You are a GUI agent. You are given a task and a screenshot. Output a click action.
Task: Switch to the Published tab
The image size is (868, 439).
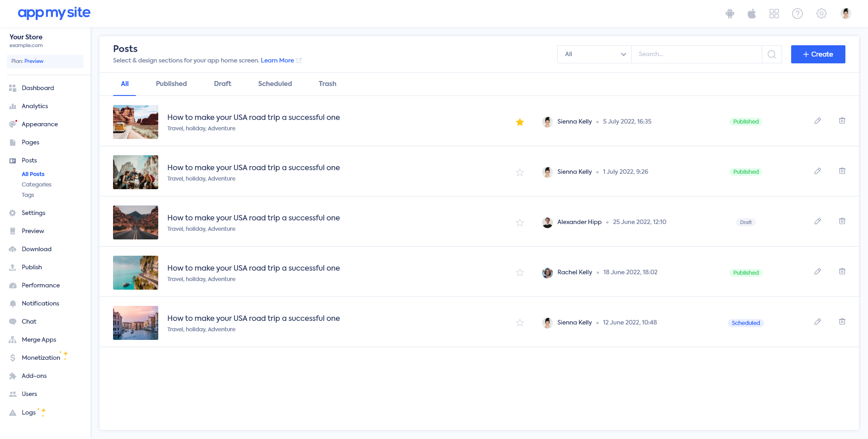(x=171, y=84)
